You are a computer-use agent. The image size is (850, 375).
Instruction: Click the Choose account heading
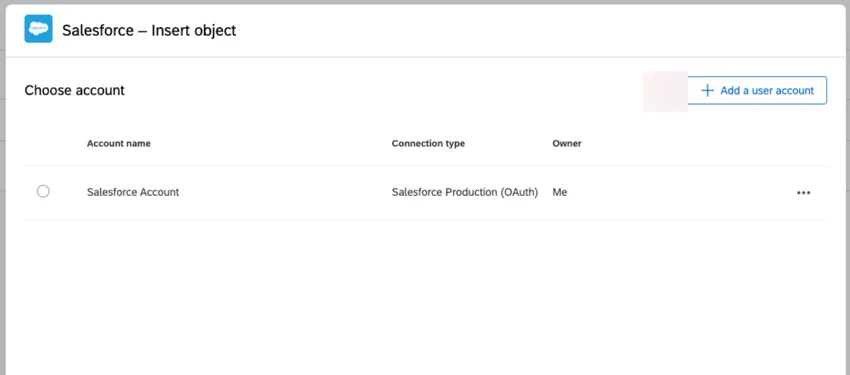tap(74, 90)
